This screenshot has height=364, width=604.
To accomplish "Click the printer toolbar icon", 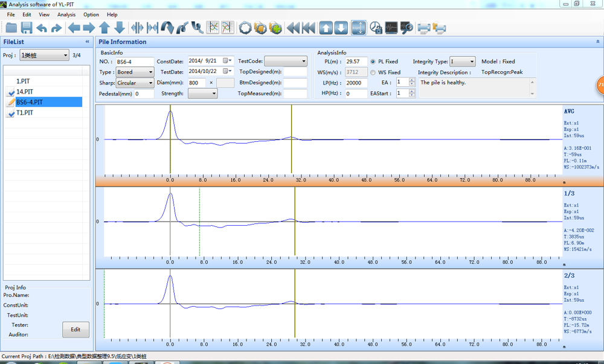I will pos(424,28).
